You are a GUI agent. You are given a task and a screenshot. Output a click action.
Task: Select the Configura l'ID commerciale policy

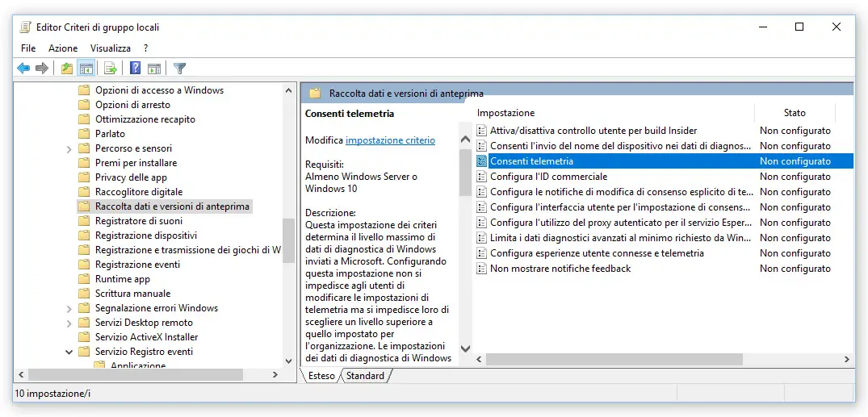tap(548, 177)
